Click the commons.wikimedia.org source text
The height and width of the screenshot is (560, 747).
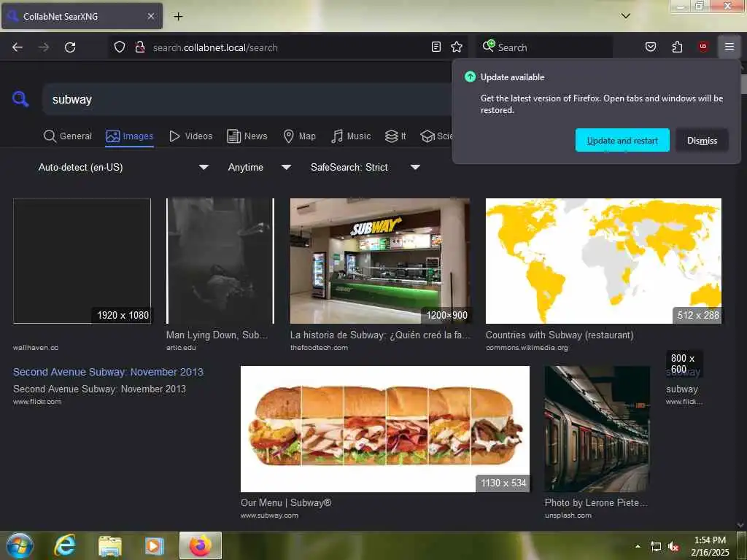(527, 348)
